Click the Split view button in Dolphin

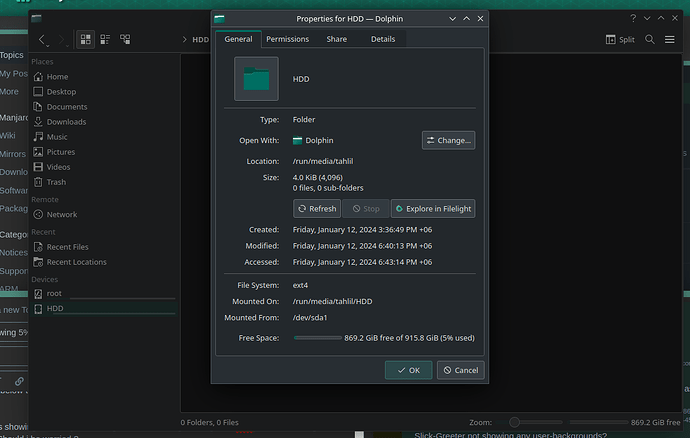[620, 40]
